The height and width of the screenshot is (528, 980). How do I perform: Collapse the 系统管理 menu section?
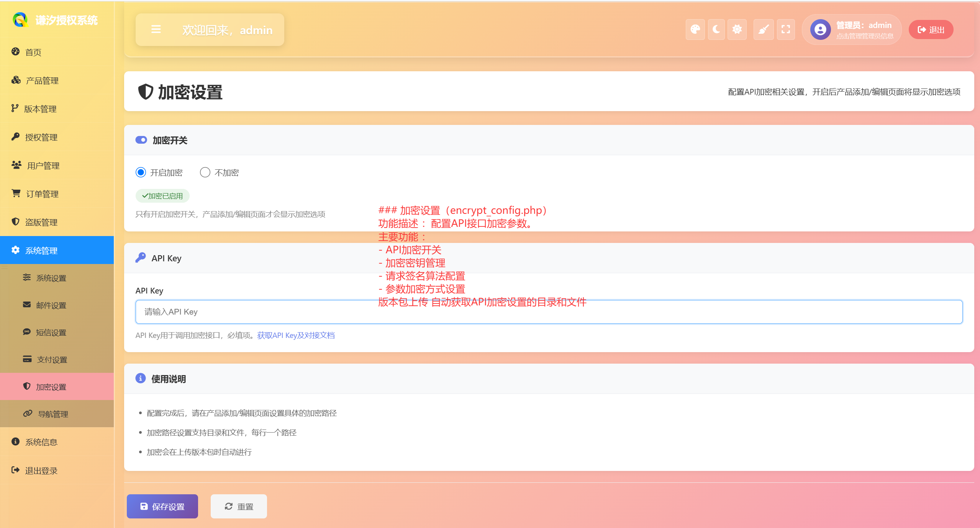(x=57, y=250)
